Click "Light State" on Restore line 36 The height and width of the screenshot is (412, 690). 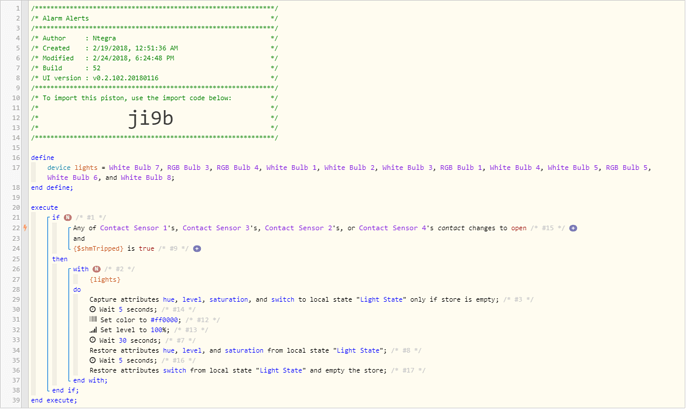(281, 371)
